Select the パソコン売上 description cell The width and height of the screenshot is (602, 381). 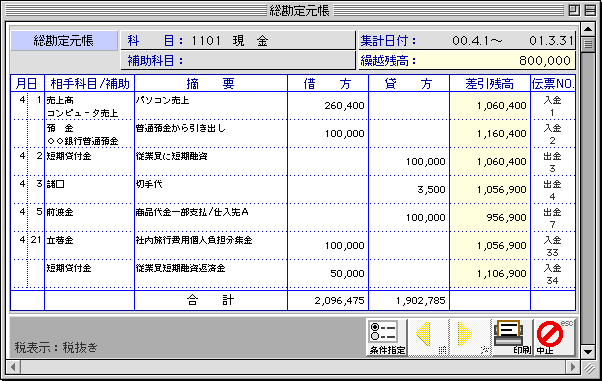click(211, 106)
